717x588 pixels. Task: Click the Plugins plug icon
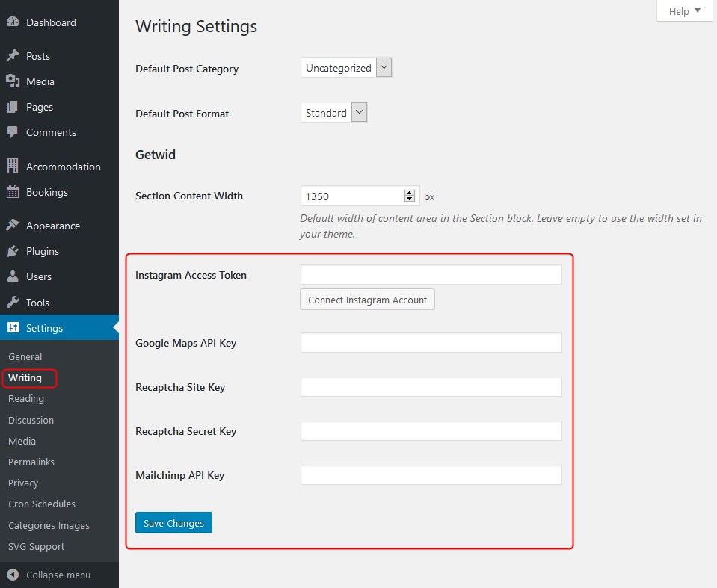coord(13,251)
